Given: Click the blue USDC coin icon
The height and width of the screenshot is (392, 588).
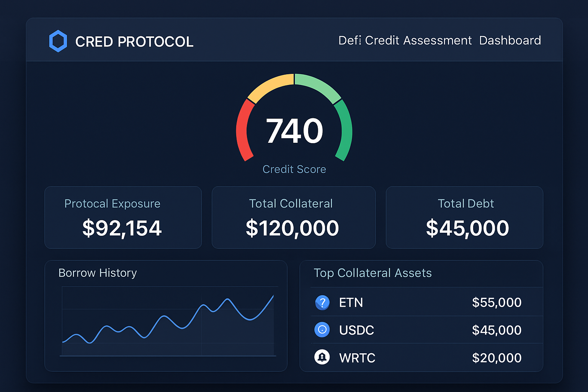Looking at the screenshot, I should 322,330.
